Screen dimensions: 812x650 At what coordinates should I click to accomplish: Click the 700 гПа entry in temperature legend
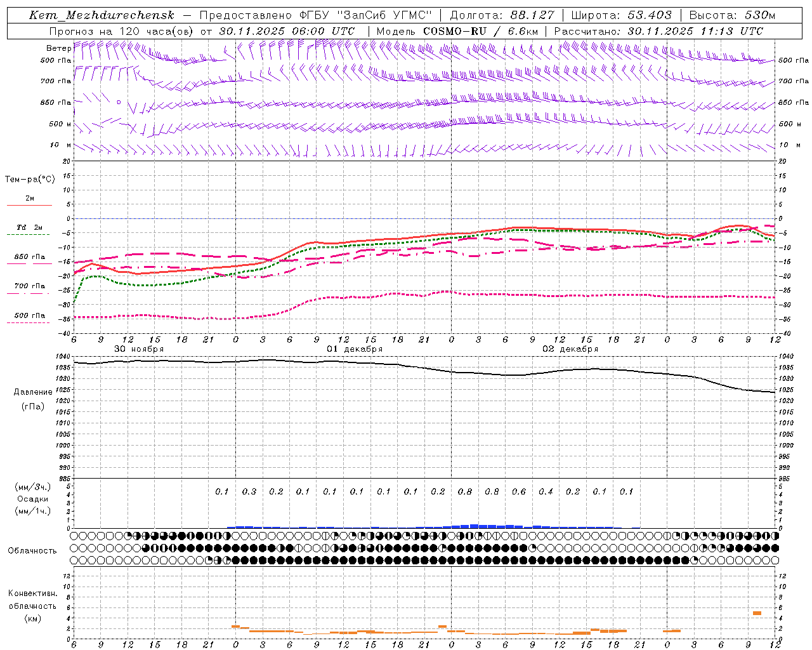point(30,286)
